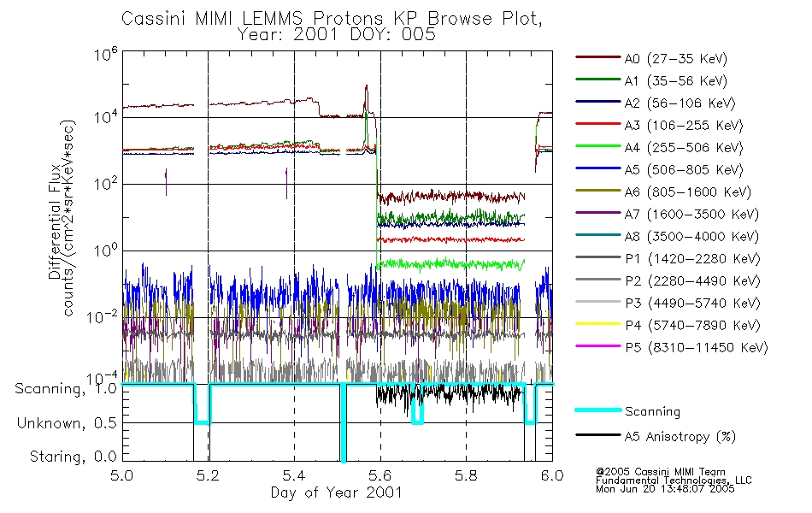Click the P4 (5740-7890 KeV) legend label
The height and width of the screenshot is (513, 812).
tap(692, 326)
